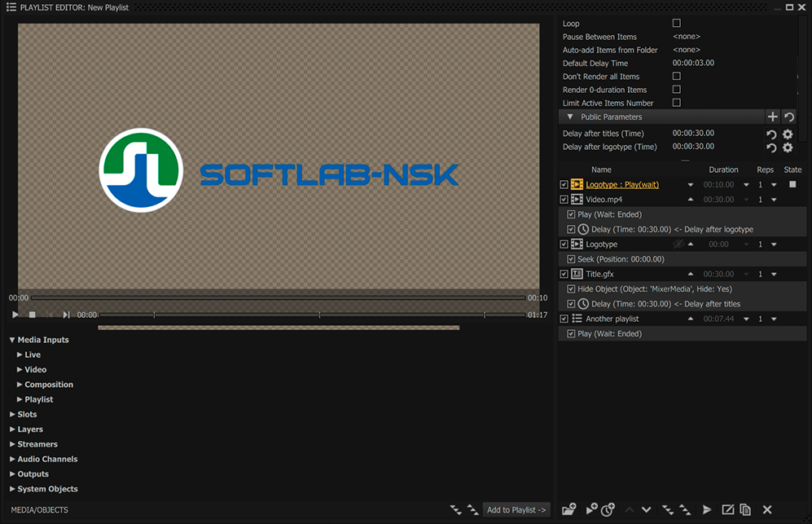
Task: Toggle visibility eye on Logotype row
Action: point(678,244)
